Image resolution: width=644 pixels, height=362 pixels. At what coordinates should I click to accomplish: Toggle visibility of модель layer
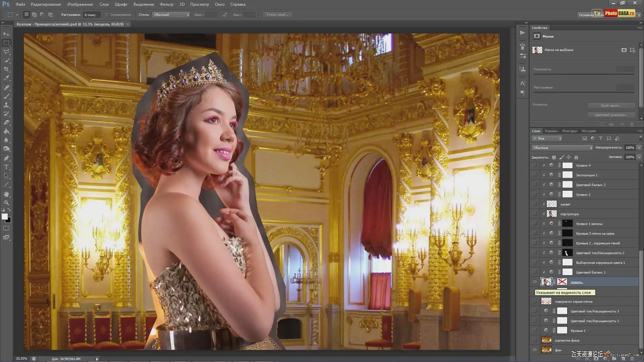click(x=535, y=282)
